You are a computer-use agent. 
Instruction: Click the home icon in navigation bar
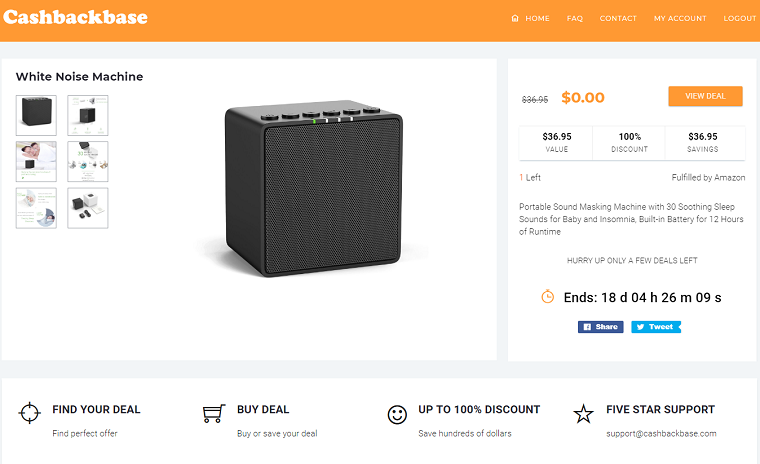tap(515, 18)
